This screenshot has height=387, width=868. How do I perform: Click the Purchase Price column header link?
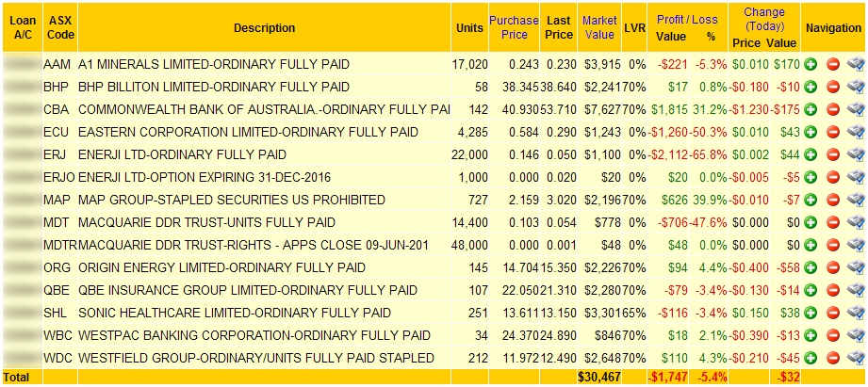click(x=514, y=27)
